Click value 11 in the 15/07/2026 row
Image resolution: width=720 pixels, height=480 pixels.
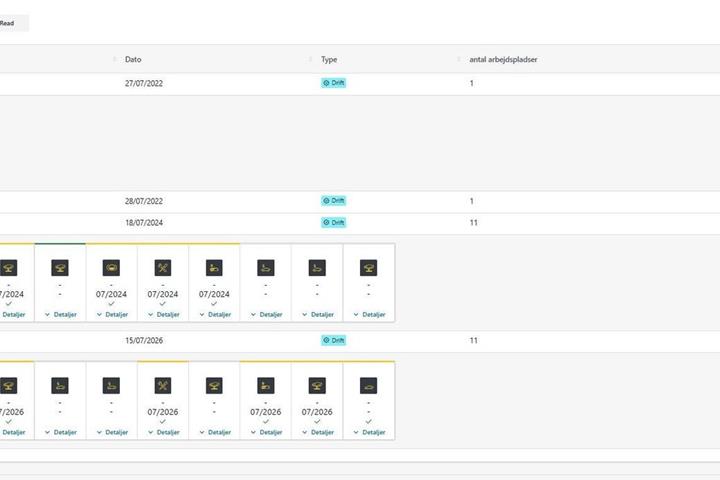click(473, 340)
